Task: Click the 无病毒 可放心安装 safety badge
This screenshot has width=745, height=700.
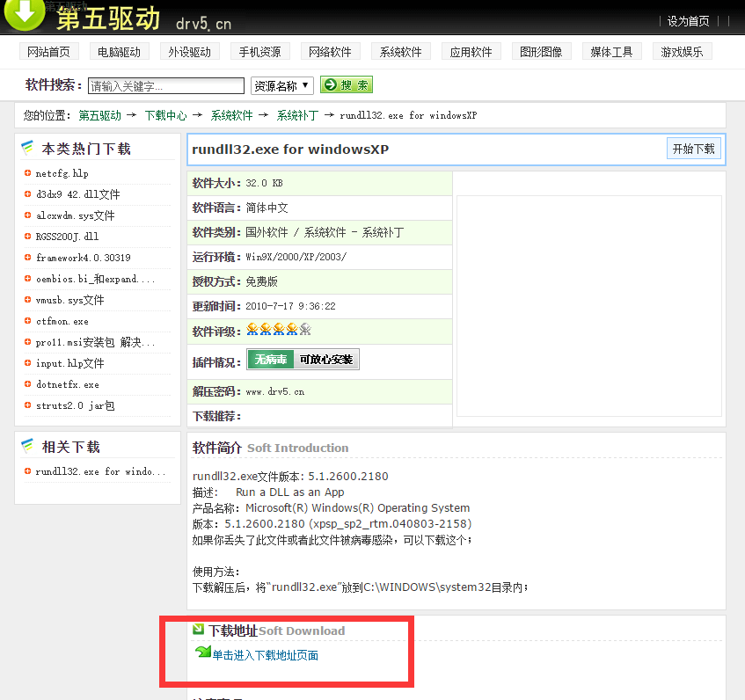Action: point(303,360)
